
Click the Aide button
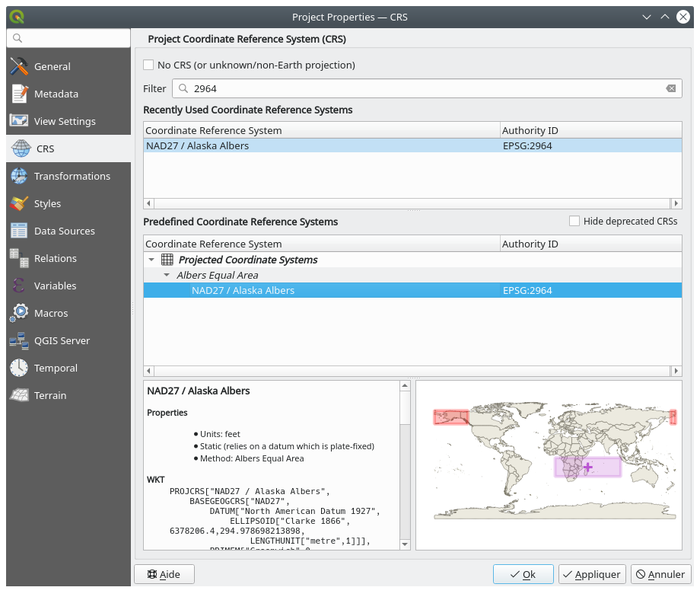pyautogui.click(x=164, y=574)
